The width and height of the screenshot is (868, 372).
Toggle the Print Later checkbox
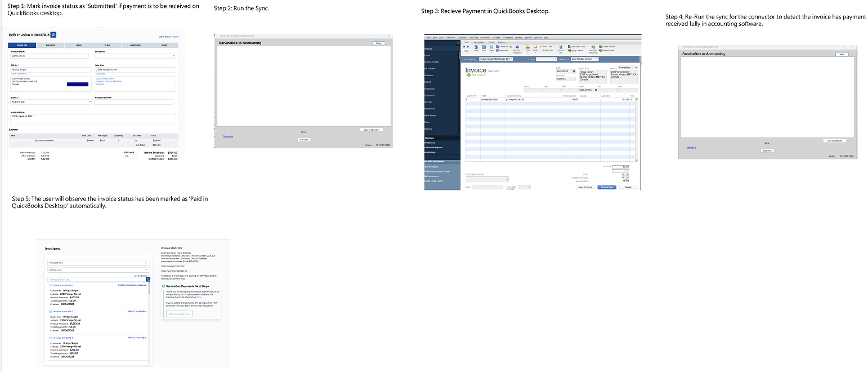[x=541, y=46]
